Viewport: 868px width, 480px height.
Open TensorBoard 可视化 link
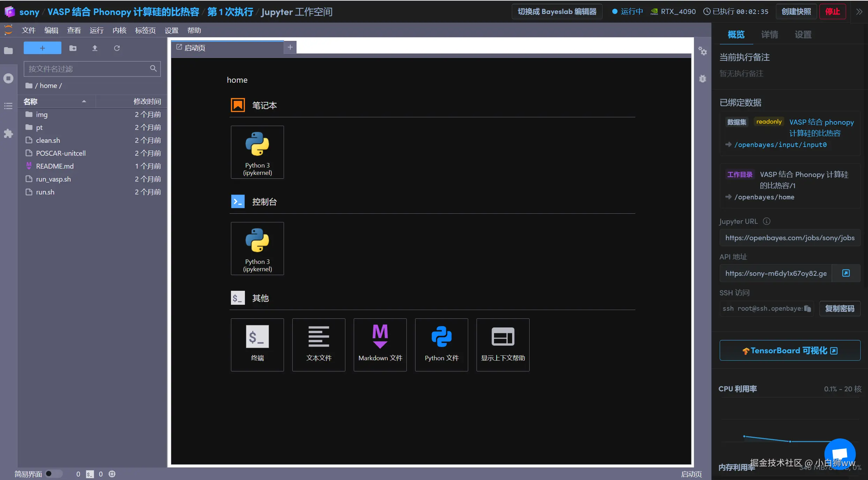point(790,350)
